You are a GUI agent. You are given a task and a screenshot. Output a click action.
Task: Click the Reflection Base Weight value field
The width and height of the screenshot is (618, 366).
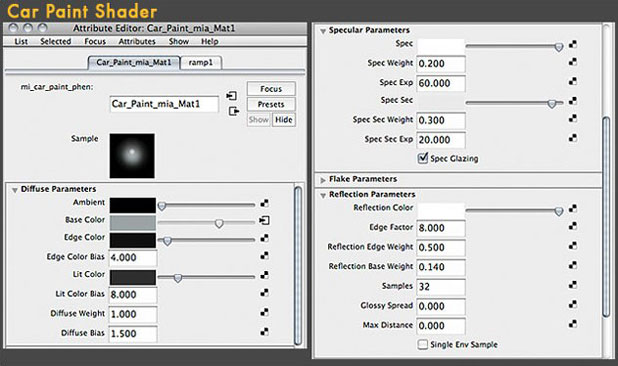click(x=441, y=267)
